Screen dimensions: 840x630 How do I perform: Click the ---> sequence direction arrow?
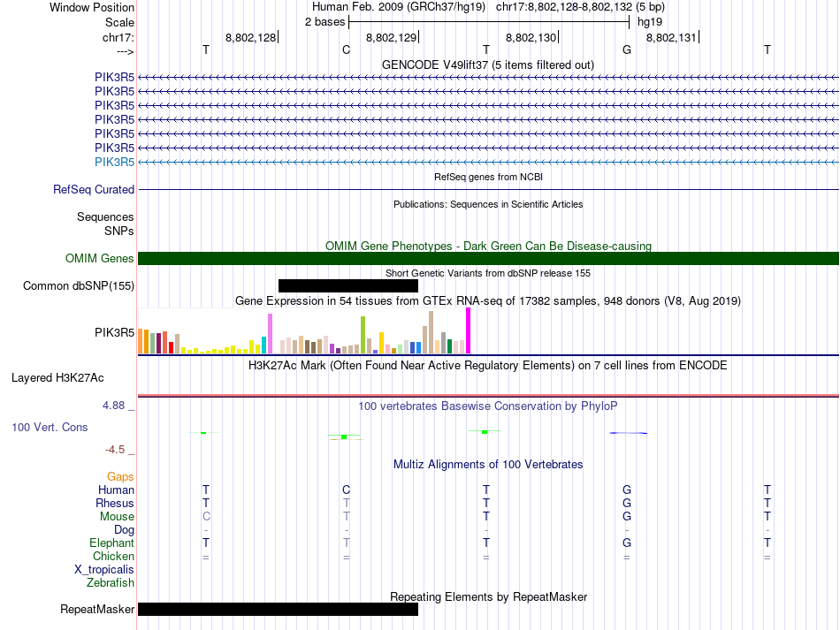point(125,51)
